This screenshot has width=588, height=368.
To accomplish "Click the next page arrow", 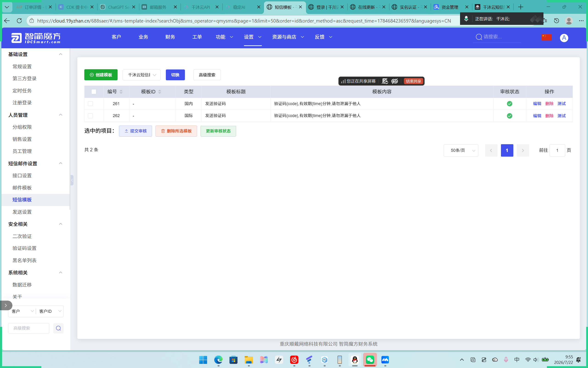I will 523,150.
